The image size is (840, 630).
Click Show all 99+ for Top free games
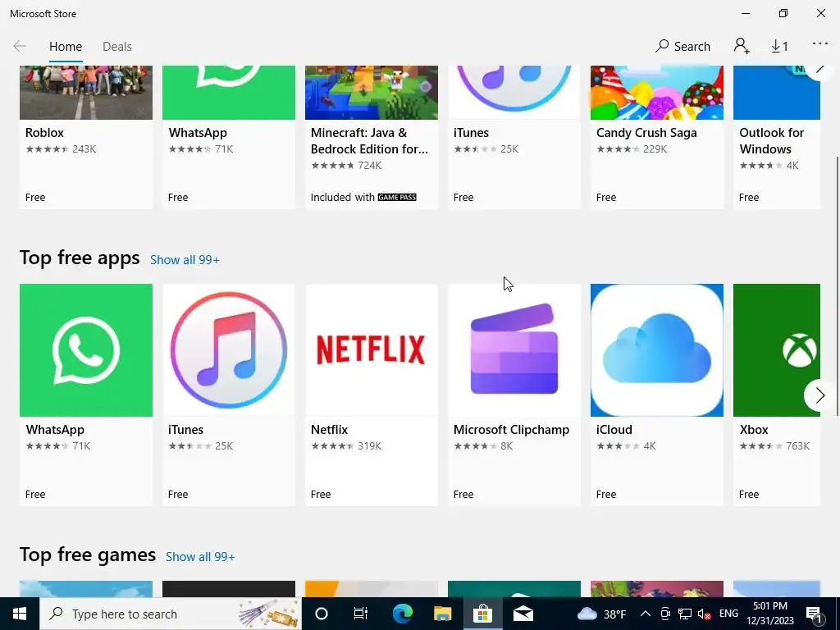(200, 557)
